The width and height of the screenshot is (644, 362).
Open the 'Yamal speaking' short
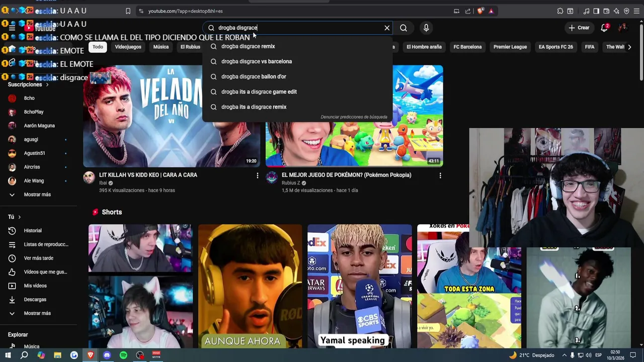point(359,286)
